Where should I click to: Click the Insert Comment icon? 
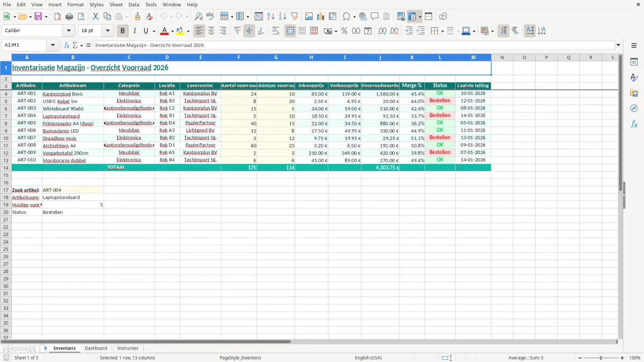click(375, 17)
